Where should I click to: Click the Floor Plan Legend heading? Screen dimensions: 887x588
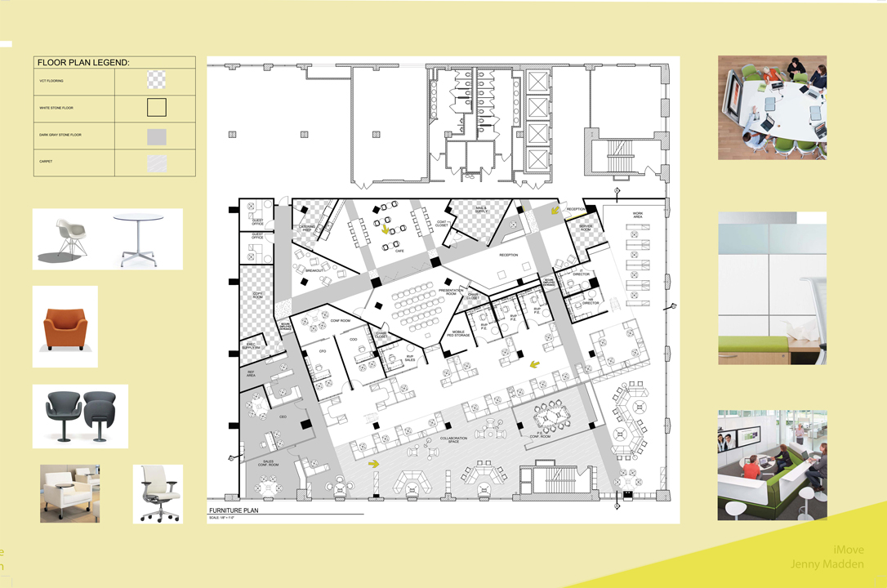pyautogui.click(x=83, y=62)
